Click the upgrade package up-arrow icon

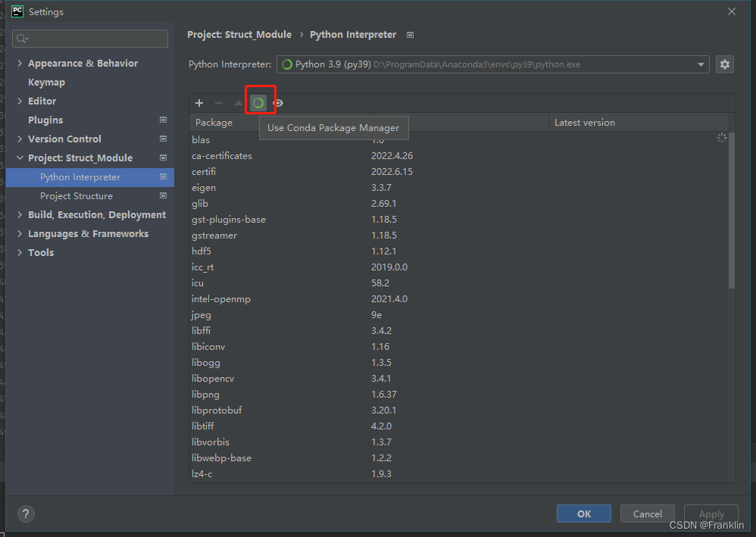point(238,103)
